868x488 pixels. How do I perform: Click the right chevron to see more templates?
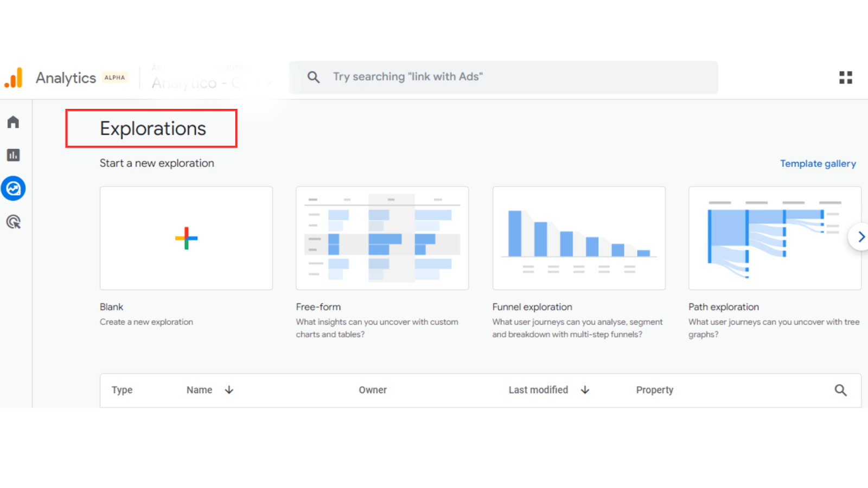tap(860, 237)
